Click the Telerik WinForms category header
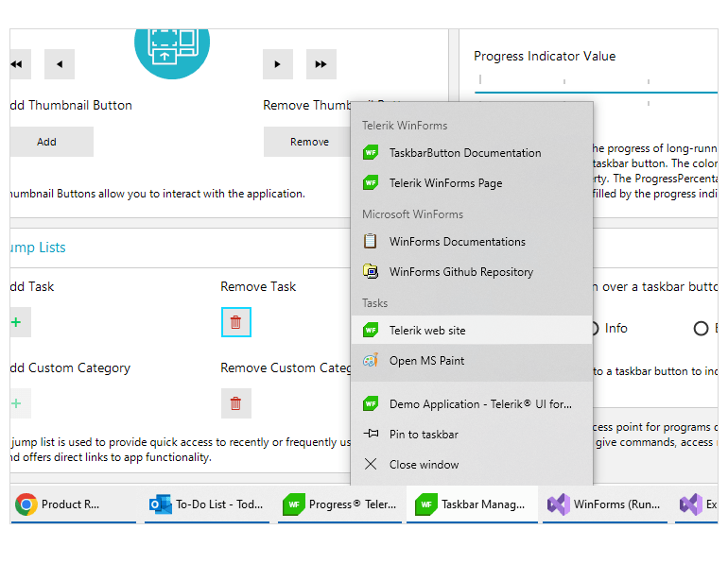728x581 pixels. pos(405,126)
